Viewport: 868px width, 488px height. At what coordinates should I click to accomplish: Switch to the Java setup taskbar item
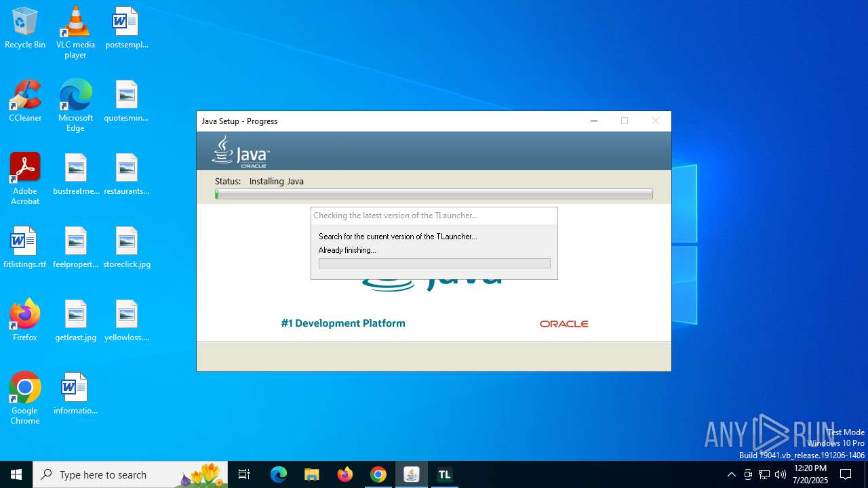tap(412, 474)
